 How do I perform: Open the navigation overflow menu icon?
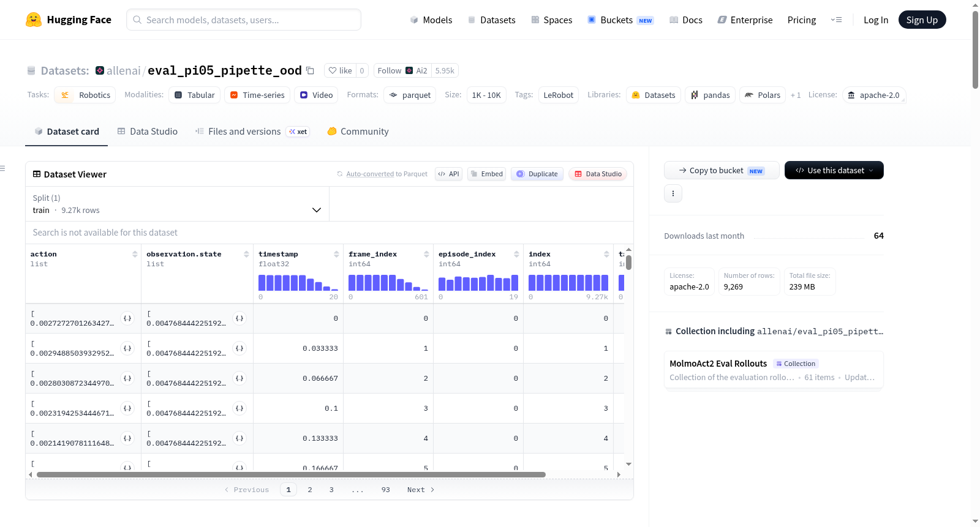click(836, 20)
